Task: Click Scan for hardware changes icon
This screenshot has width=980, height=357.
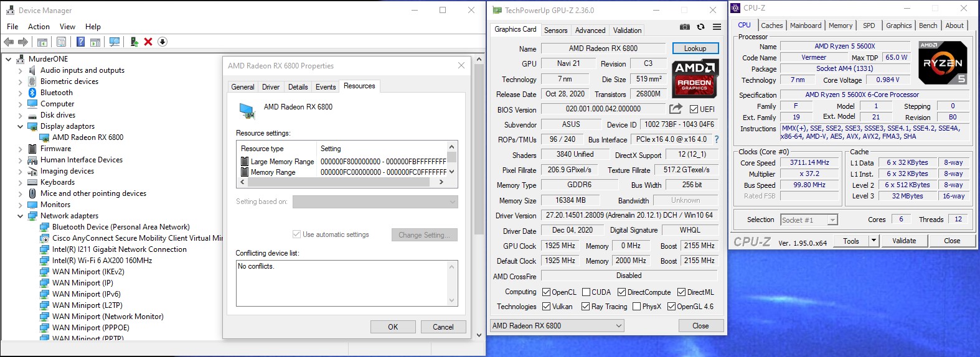Action: tap(115, 42)
